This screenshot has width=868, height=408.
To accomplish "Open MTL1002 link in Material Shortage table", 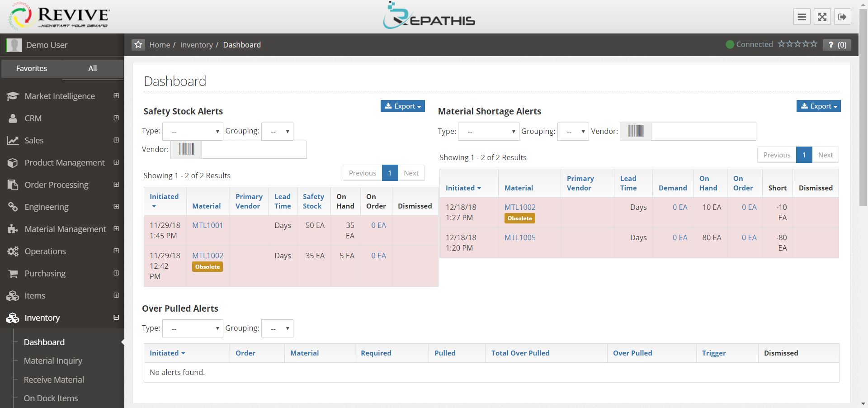I will [520, 207].
